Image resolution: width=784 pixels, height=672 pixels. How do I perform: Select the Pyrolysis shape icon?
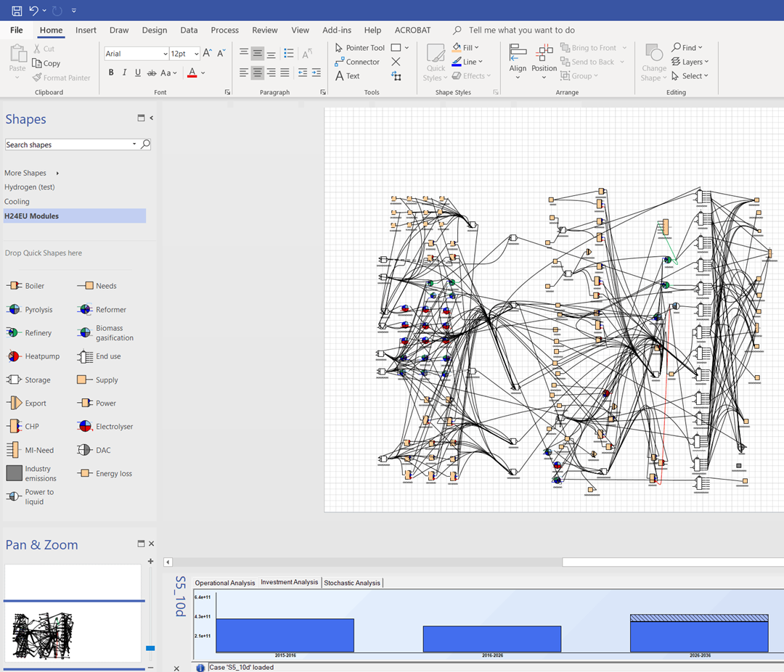tap(14, 309)
